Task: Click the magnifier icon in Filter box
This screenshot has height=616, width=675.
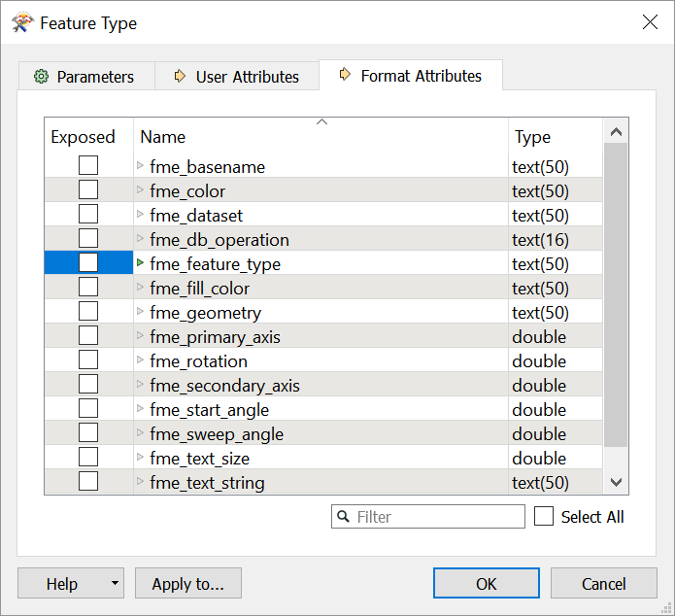Action: click(343, 516)
